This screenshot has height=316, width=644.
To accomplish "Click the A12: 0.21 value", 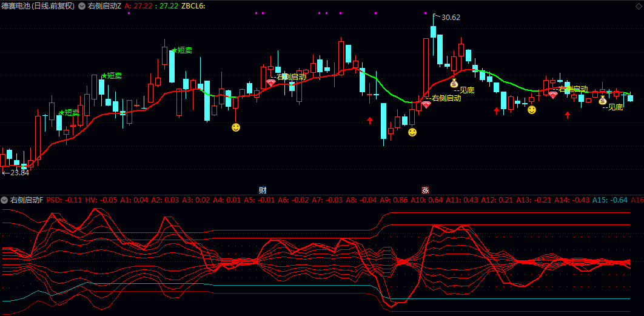I will pyautogui.click(x=497, y=201).
